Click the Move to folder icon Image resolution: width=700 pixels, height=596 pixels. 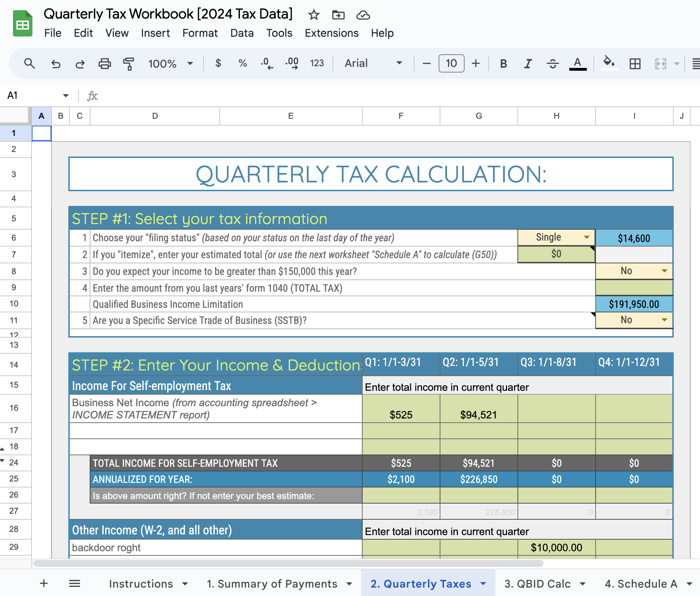point(338,15)
